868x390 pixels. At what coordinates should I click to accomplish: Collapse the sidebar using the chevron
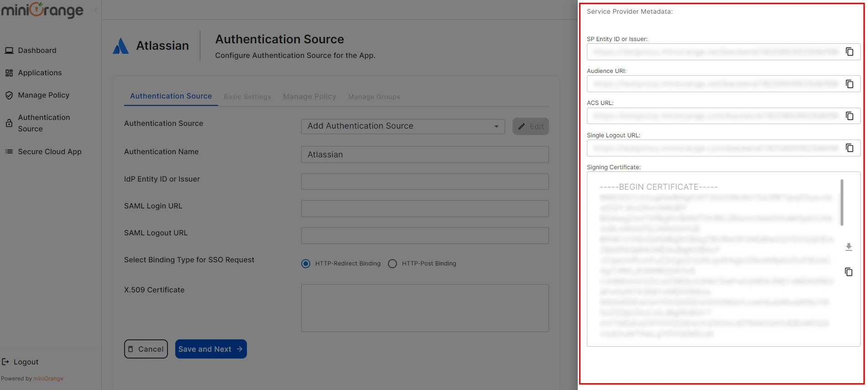(x=95, y=10)
